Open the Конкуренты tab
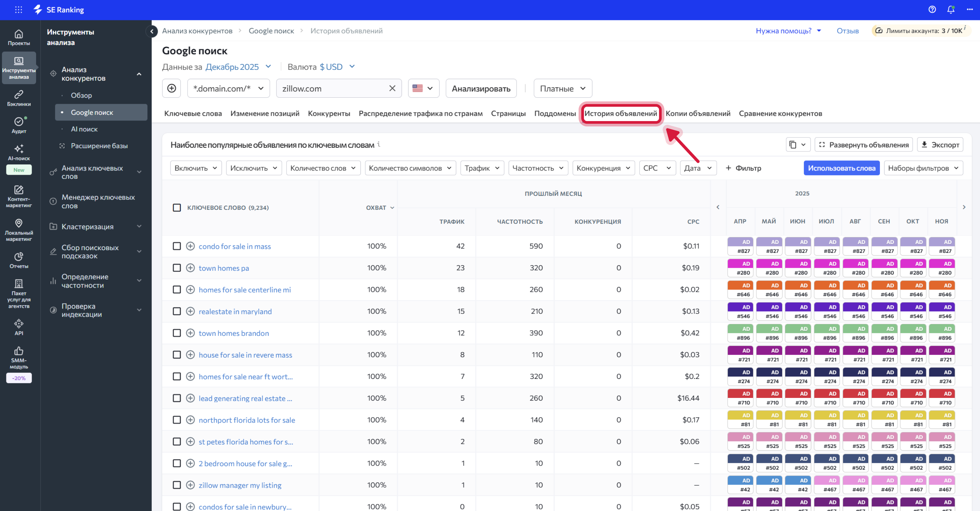 click(x=329, y=113)
